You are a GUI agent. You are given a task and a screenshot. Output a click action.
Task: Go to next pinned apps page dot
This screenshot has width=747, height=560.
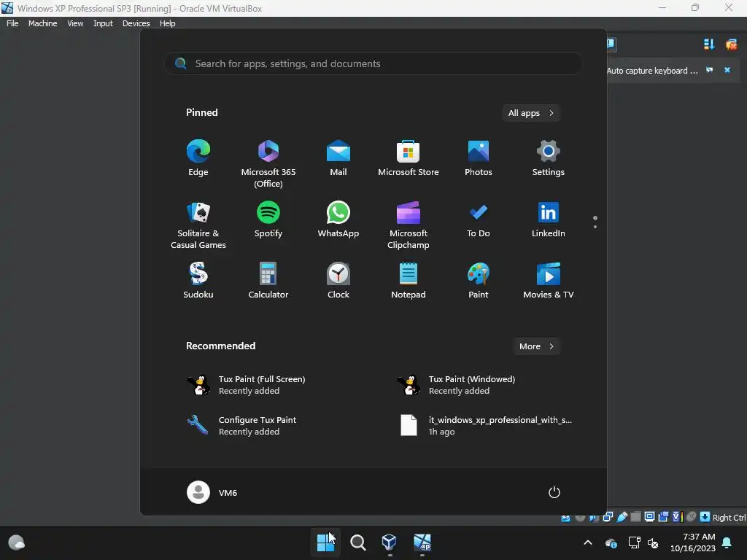click(595, 227)
